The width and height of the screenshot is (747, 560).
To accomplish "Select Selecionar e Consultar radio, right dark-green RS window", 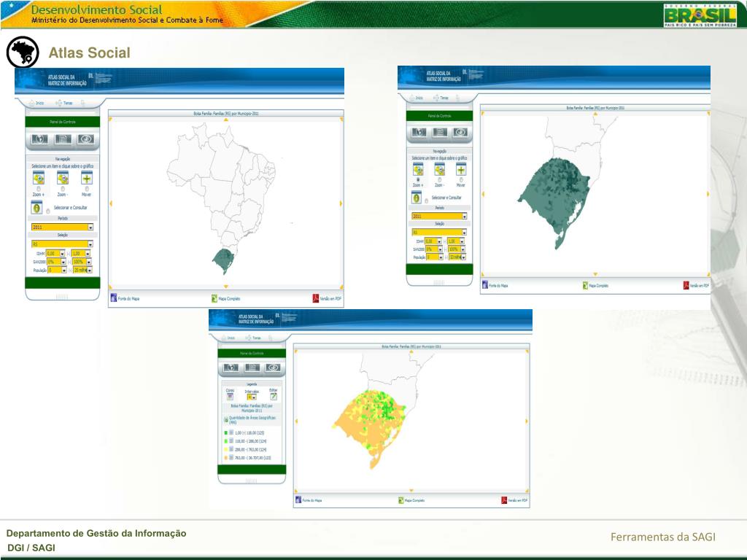I will [x=426, y=201].
